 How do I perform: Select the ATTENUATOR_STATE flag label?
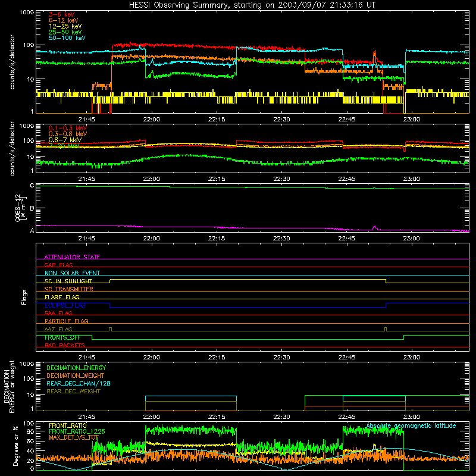pyautogui.click(x=72, y=257)
